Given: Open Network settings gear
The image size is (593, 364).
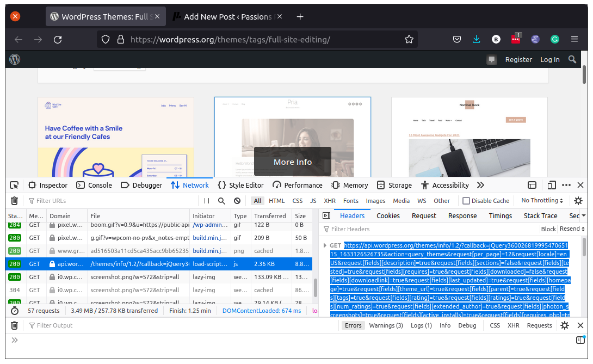Looking at the screenshot, I should [578, 201].
